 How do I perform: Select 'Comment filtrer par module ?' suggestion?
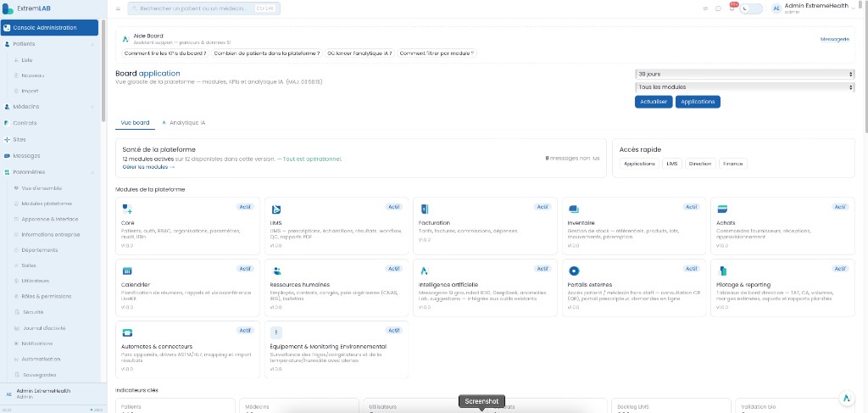tap(437, 53)
